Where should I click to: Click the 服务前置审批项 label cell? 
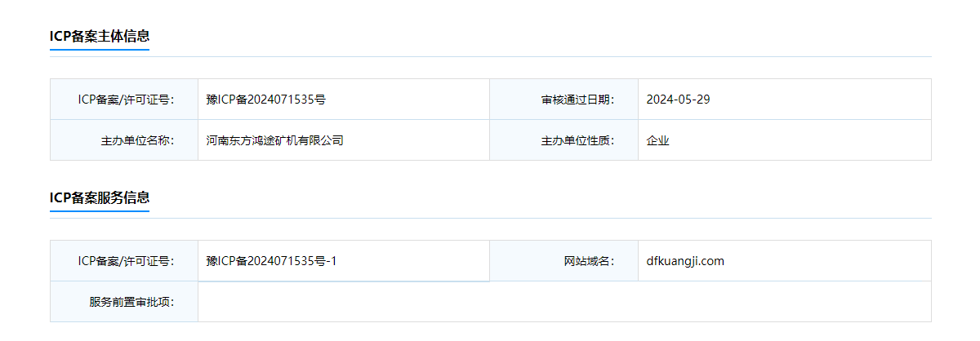pyautogui.click(x=124, y=302)
